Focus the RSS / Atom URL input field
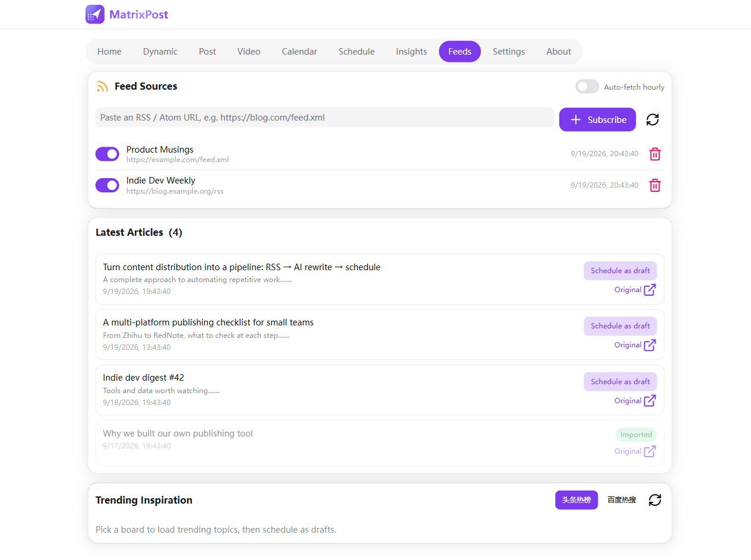 [325, 118]
